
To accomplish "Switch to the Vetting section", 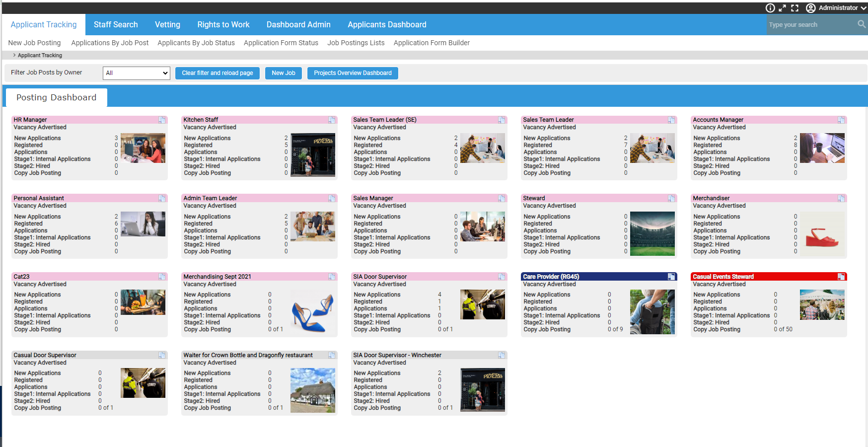I will pyautogui.click(x=167, y=24).
